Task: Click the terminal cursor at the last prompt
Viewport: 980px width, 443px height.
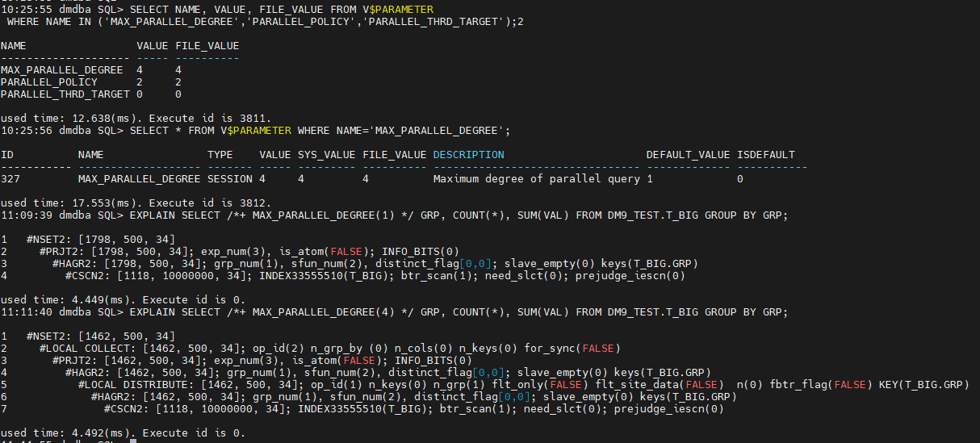Action: tap(133, 441)
